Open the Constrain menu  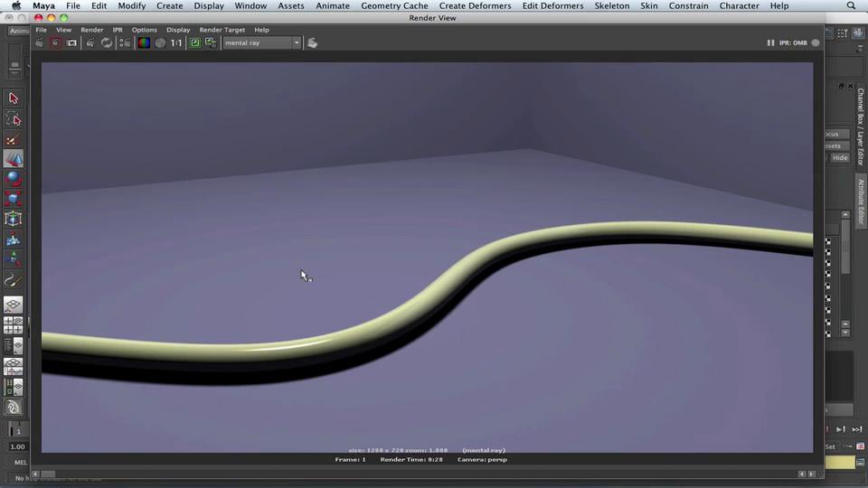click(688, 5)
